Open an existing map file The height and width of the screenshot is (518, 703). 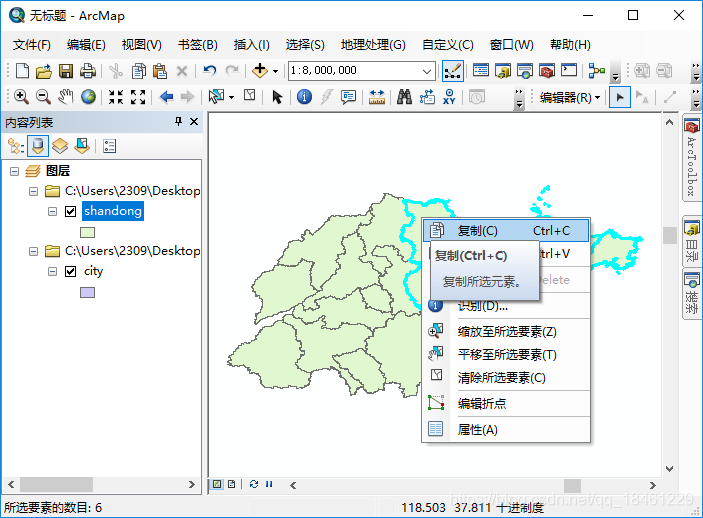point(43,71)
